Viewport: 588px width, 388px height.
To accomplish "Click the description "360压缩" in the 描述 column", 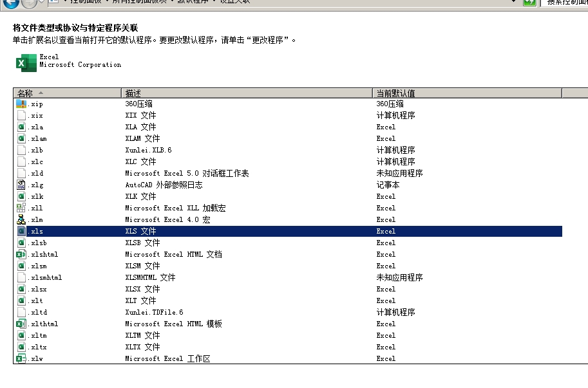I will click(x=138, y=104).
